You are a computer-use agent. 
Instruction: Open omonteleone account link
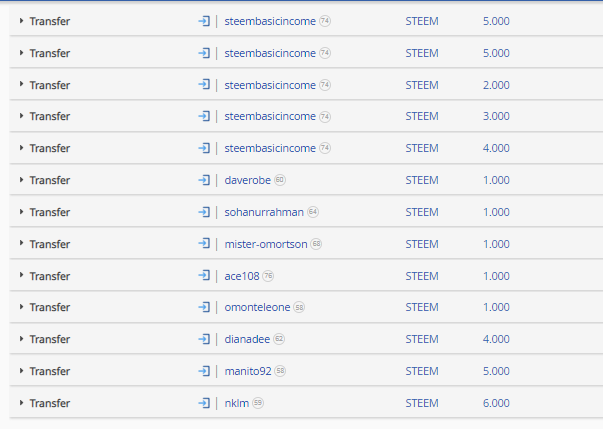click(257, 307)
